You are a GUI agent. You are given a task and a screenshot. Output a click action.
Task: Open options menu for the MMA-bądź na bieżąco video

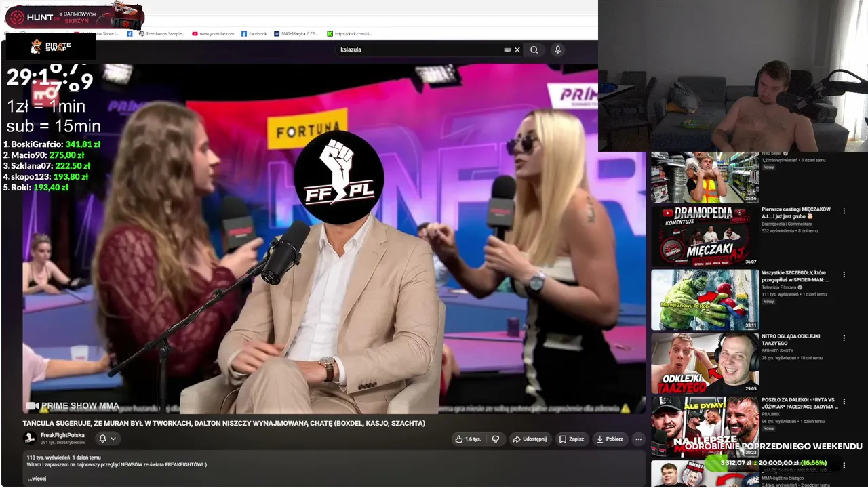pyautogui.click(x=844, y=465)
